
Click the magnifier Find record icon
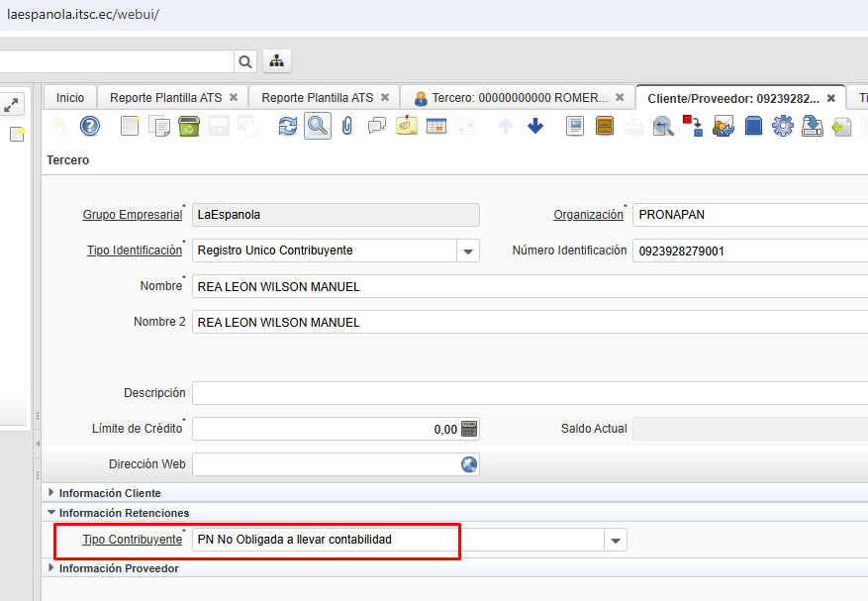tap(317, 126)
